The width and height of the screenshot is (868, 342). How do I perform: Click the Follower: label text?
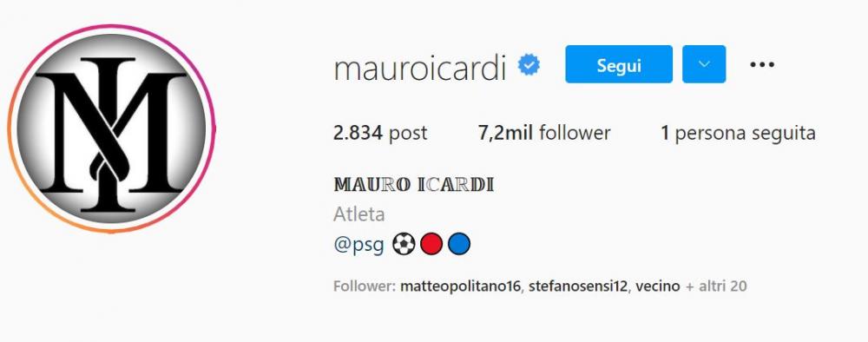pos(365,286)
